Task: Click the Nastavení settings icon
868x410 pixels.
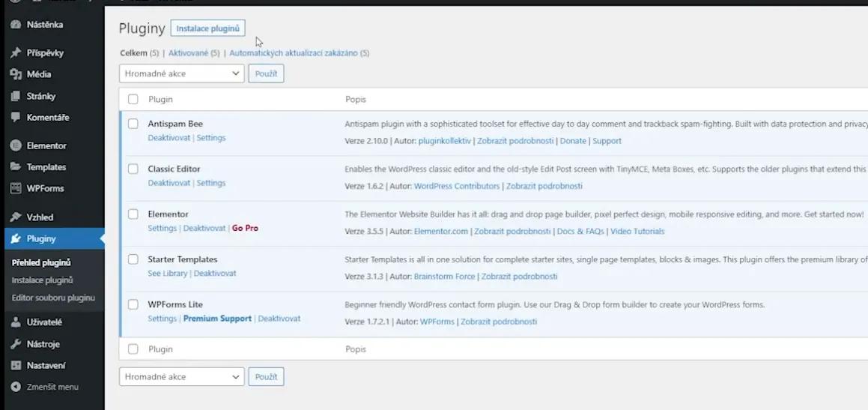Action: [16, 366]
